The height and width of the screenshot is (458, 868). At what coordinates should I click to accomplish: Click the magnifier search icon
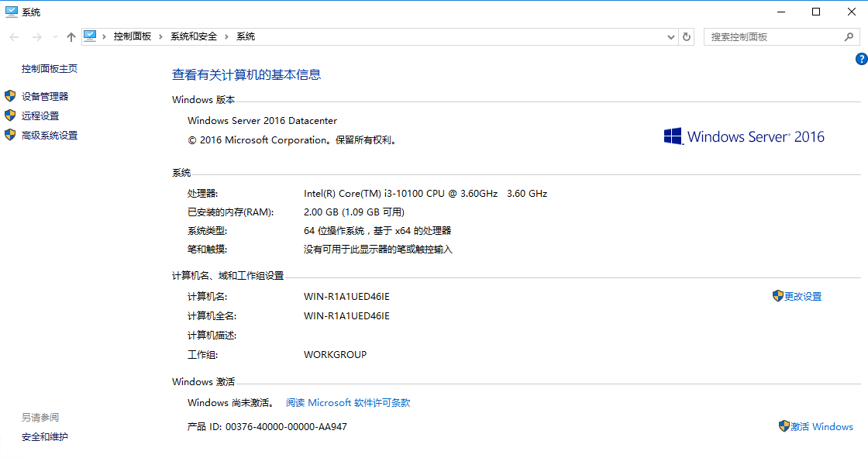[x=849, y=36]
